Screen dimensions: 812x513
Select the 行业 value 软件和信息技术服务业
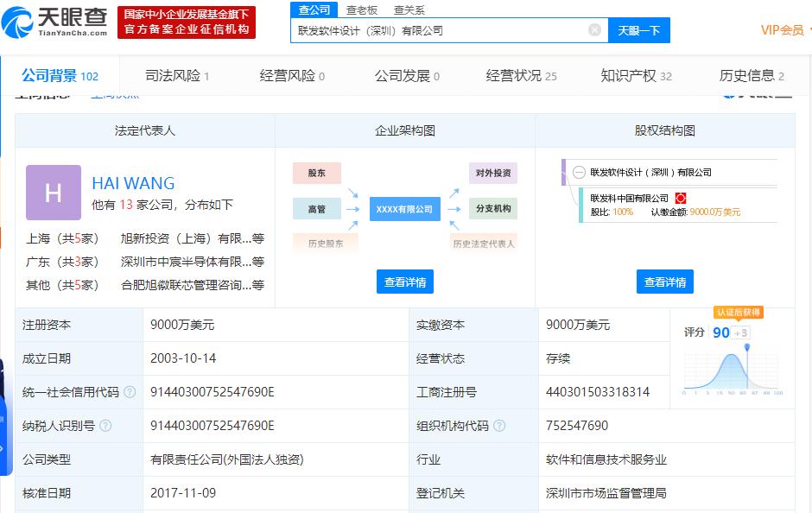pyautogui.click(x=606, y=459)
